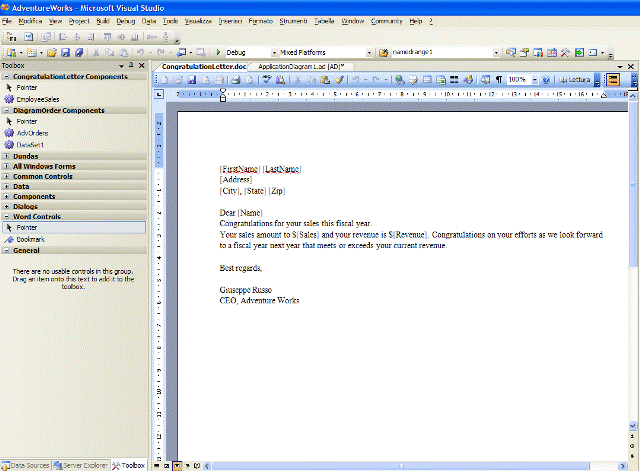Click the [Revenue] placeholder in the letter
The image size is (640, 471).
point(410,235)
